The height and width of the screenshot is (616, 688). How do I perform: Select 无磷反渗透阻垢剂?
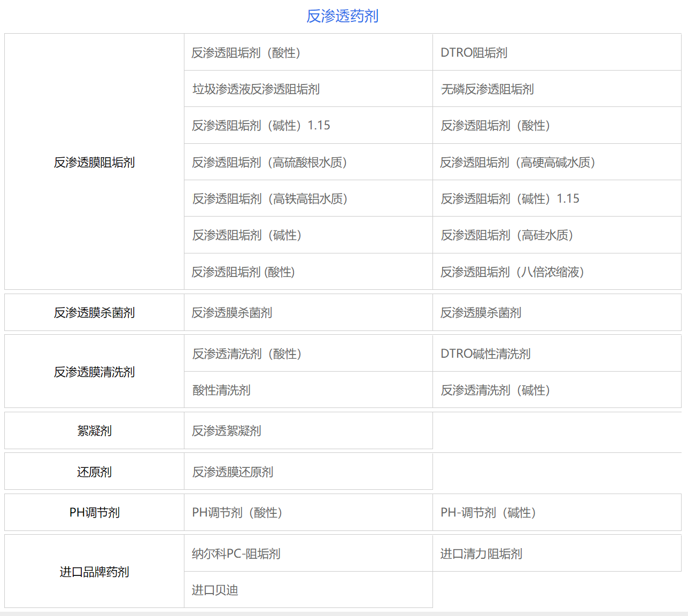click(487, 89)
